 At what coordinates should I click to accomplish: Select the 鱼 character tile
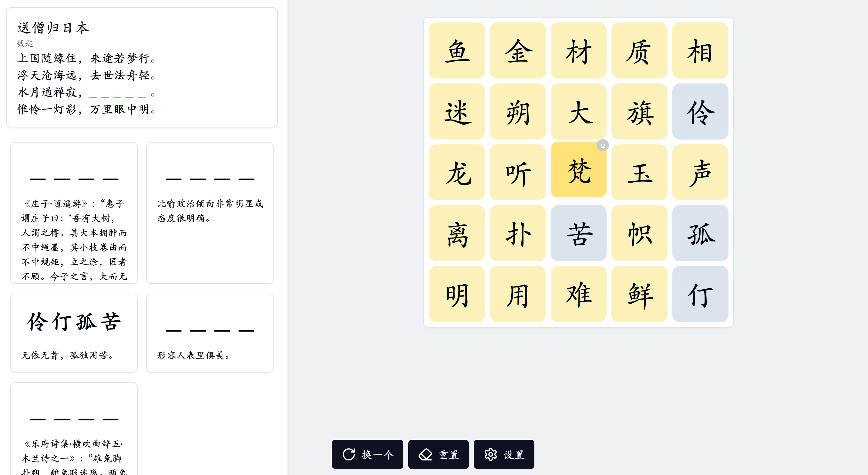[456, 51]
